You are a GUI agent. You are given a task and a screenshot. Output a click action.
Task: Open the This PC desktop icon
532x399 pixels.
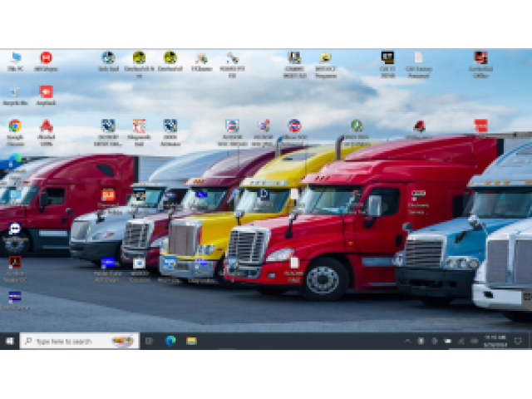15,59
